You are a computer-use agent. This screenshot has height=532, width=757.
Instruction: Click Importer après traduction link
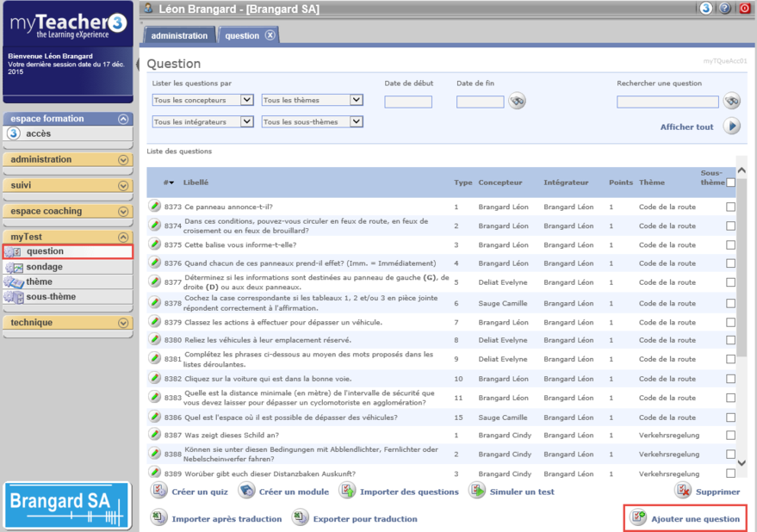pos(226,519)
